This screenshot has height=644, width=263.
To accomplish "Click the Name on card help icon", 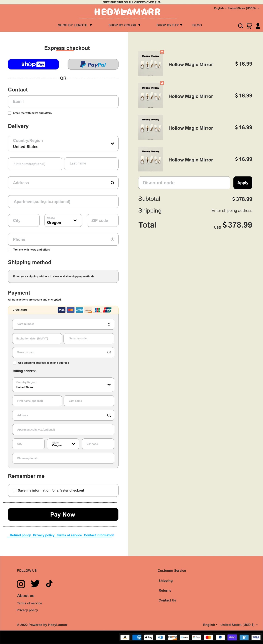I will click(x=109, y=352).
